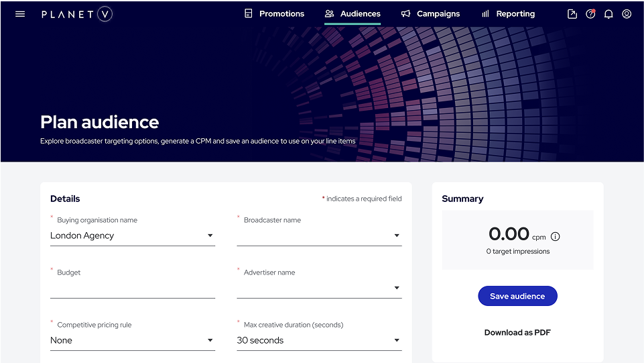The width and height of the screenshot is (644, 363).
Task: Focus the Budget input field
Action: click(x=132, y=288)
